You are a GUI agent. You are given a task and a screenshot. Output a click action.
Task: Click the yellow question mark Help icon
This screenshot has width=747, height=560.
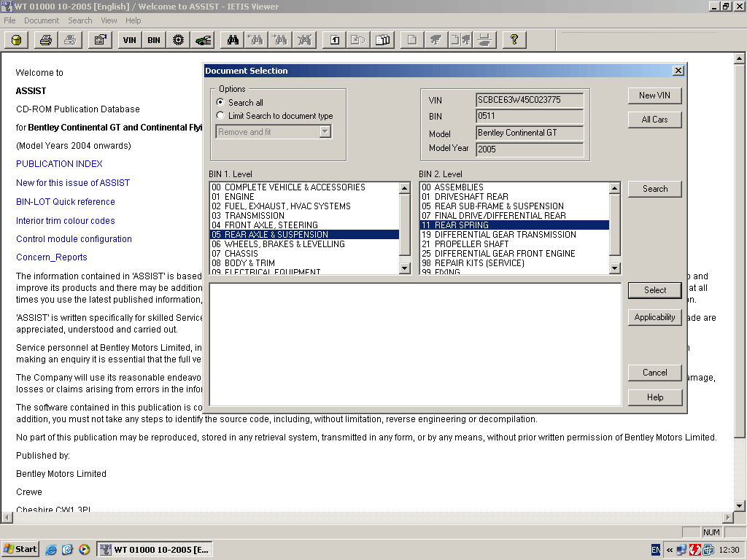pyautogui.click(x=514, y=40)
